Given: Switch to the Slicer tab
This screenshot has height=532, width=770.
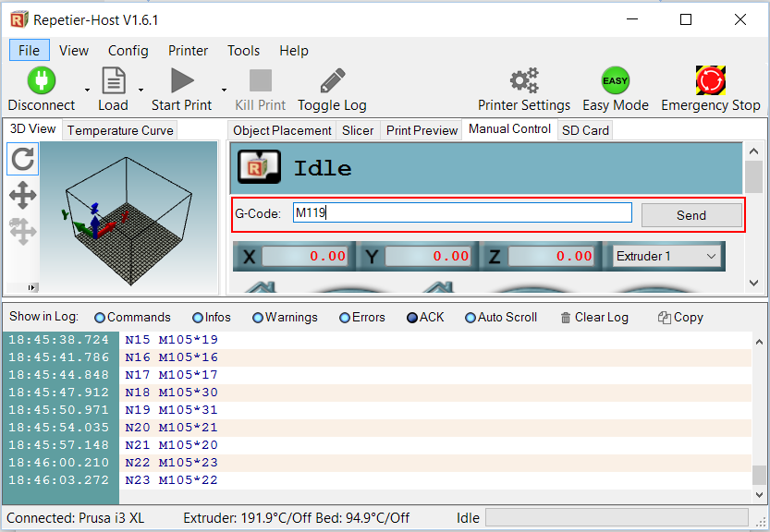Looking at the screenshot, I should [358, 130].
